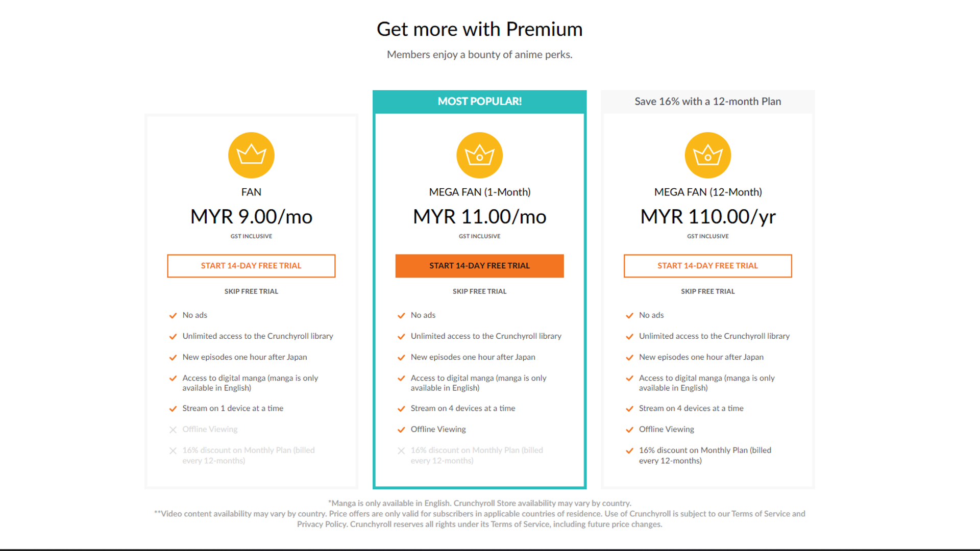
Task: Click FAN plan's No ads checkmark
Action: point(173,316)
